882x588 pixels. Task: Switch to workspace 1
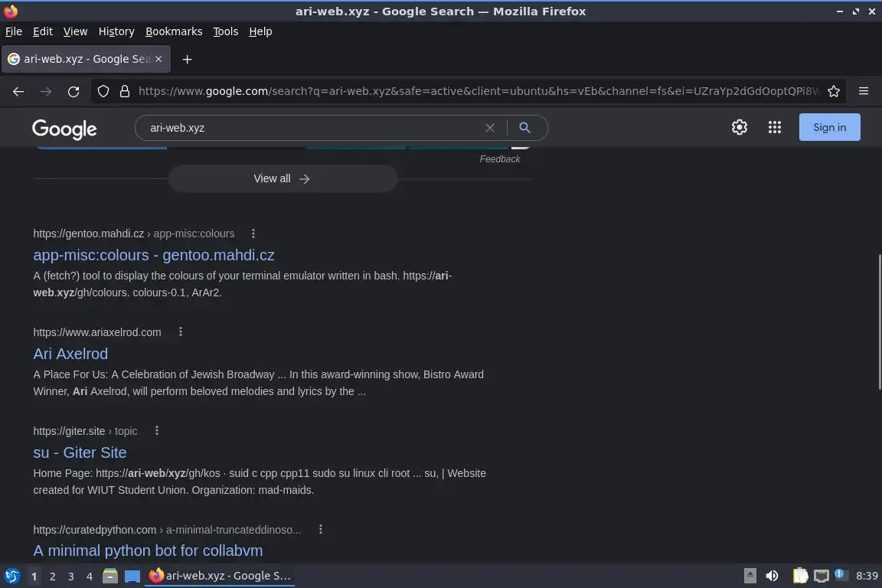pyautogui.click(x=34, y=577)
